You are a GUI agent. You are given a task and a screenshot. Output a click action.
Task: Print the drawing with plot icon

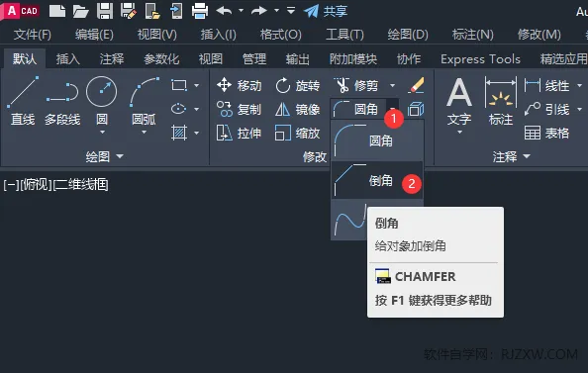pyautogui.click(x=200, y=11)
